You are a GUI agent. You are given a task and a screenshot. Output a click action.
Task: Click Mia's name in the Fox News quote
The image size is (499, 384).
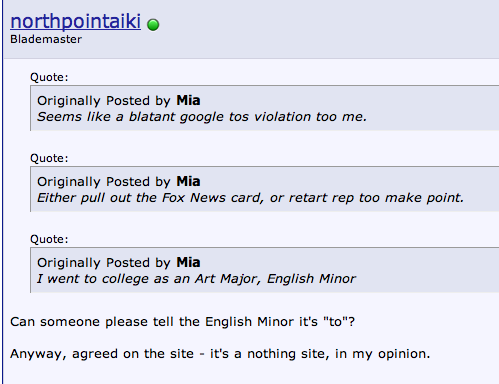[188, 181]
